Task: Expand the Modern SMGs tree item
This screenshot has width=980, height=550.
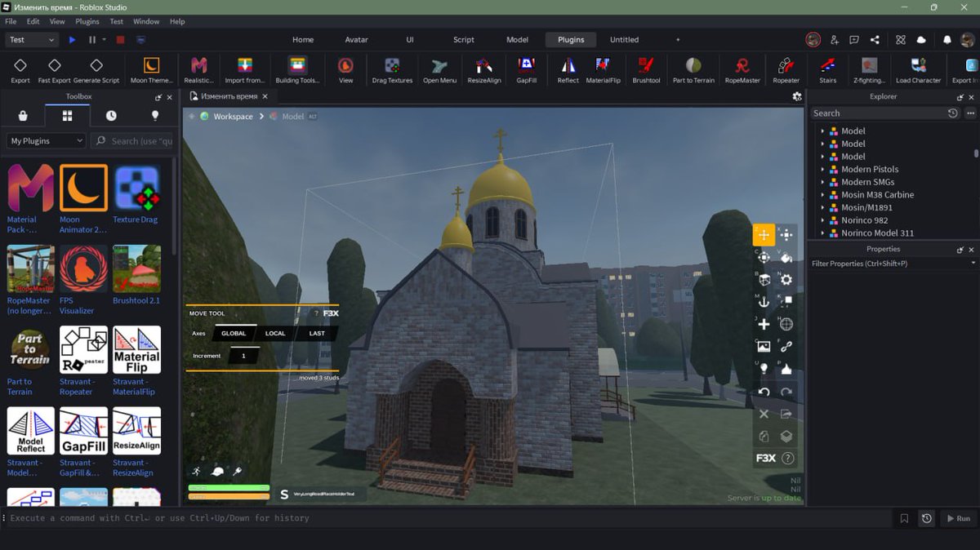Action: 822,182
